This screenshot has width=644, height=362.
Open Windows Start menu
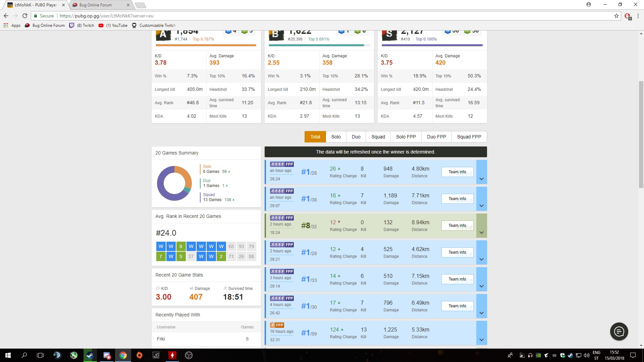[8, 355]
